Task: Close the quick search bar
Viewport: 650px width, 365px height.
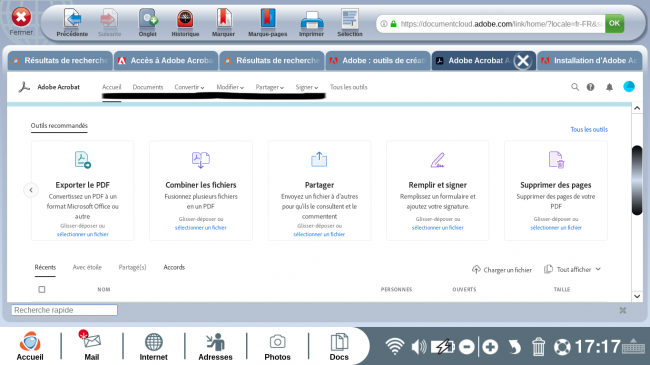Action: (623, 310)
